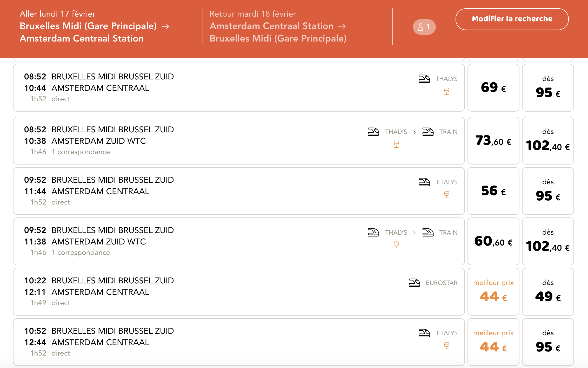Choose the 44 € meilleur prix Eurostar fare
The height and width of the screenshot is (368, 588).
pos(493,291)
